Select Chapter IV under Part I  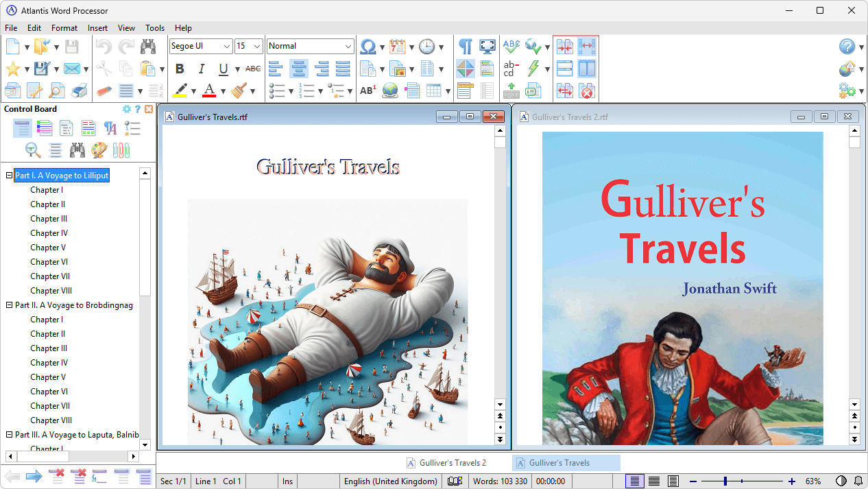49,233
